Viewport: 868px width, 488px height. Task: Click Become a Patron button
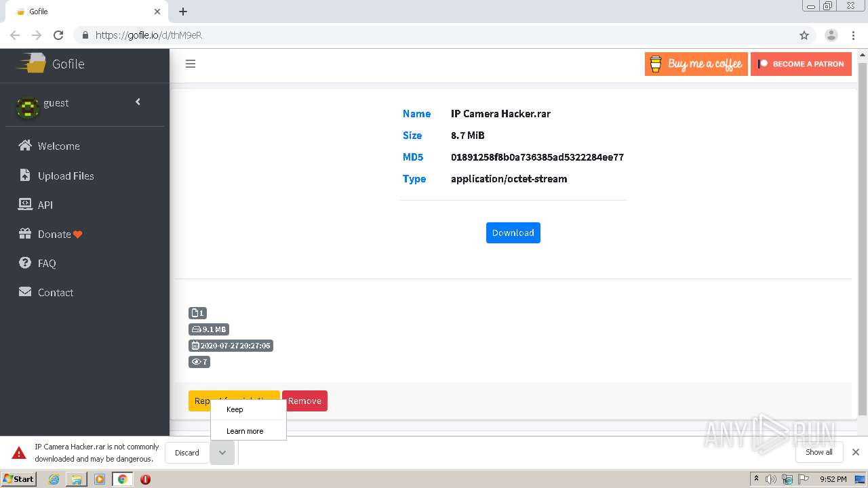[x=801, y=64]
